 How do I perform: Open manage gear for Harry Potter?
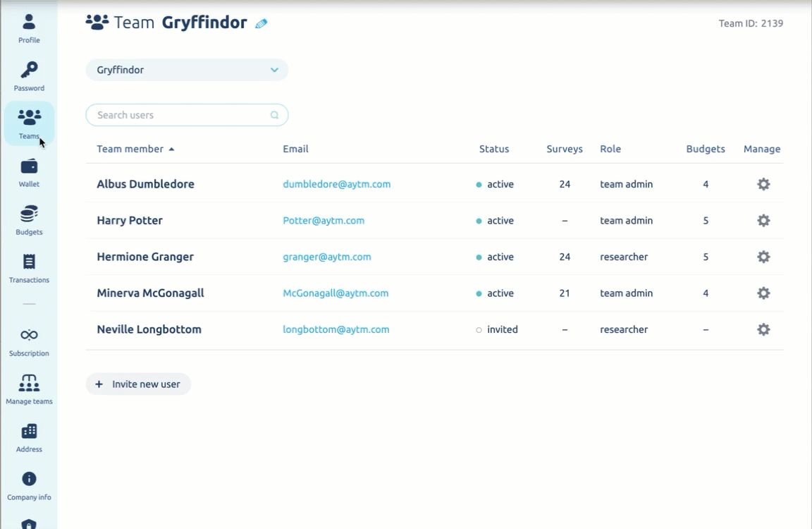tap(763, 221)
